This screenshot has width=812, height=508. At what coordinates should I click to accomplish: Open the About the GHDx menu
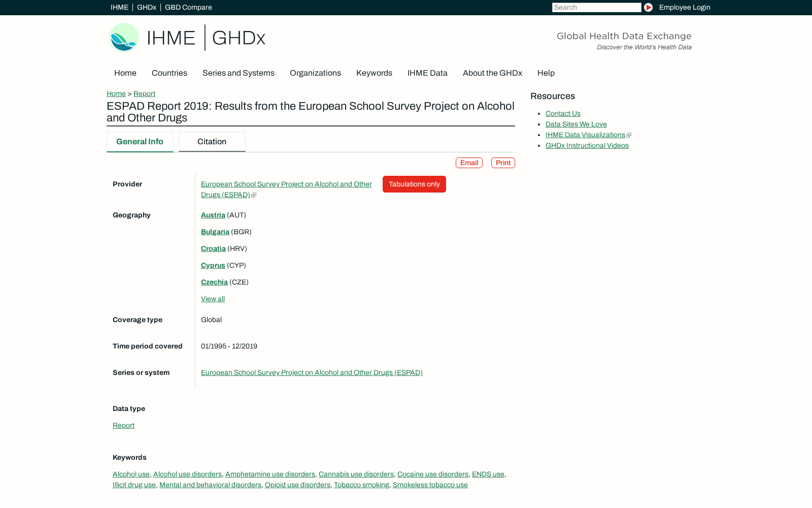tap(492, 73)
